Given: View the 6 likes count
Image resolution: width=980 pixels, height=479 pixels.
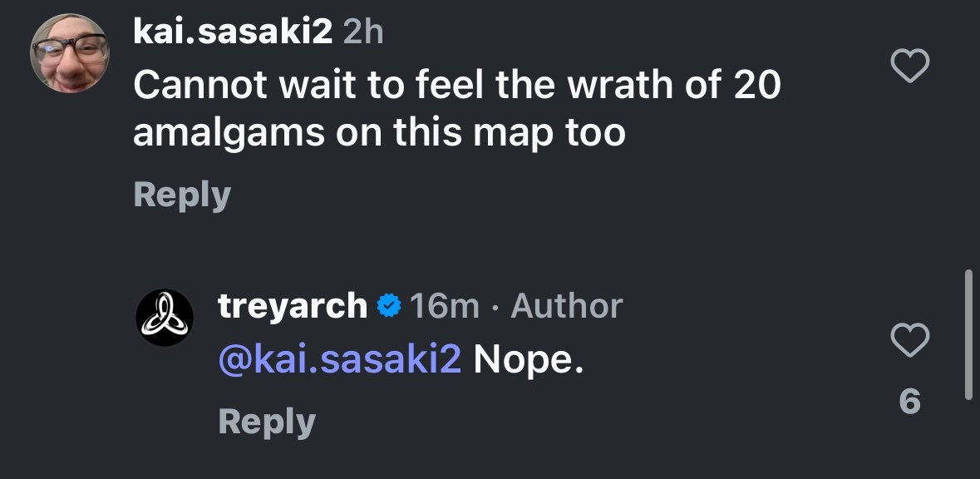Looking at the screenshot, I should tap(909, 402).
